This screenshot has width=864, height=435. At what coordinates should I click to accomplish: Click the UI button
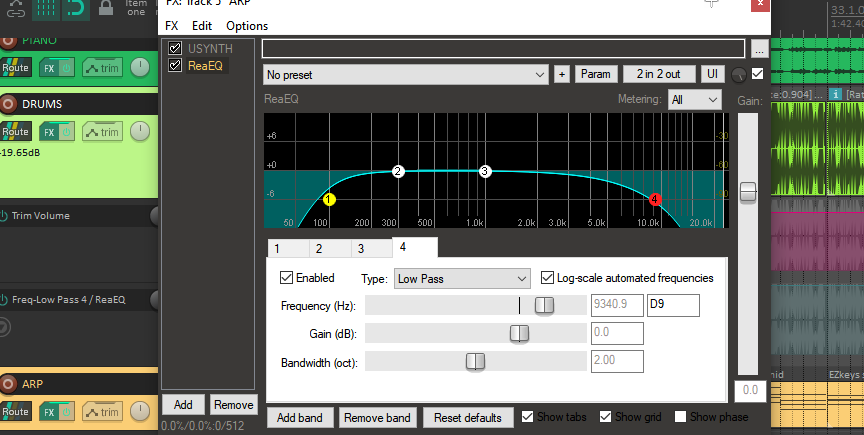pos(712,74)
